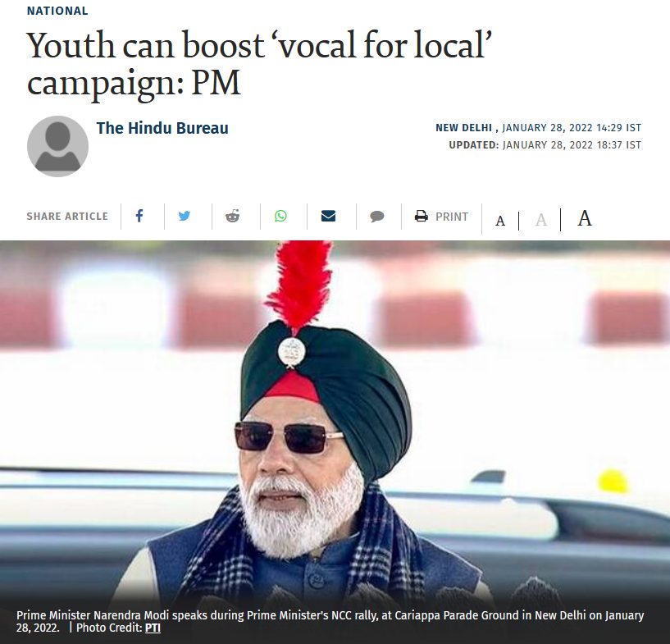The height and width of the screenshot is (644, 670).
Task: Share the article on Reddit
Action: (x=232, y=217)
